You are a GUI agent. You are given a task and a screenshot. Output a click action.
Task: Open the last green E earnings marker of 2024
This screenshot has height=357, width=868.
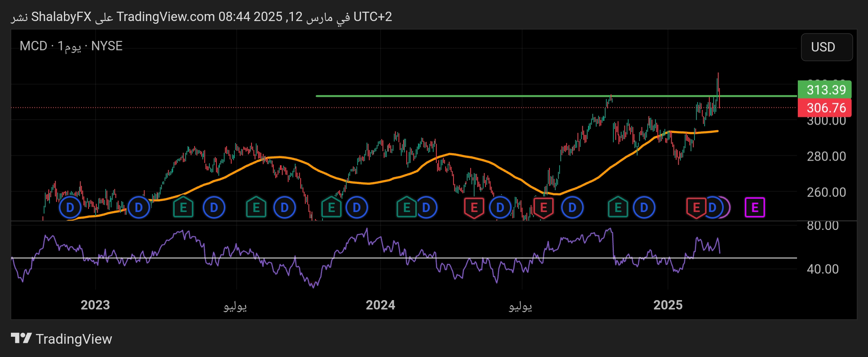(x=618, y=207)
